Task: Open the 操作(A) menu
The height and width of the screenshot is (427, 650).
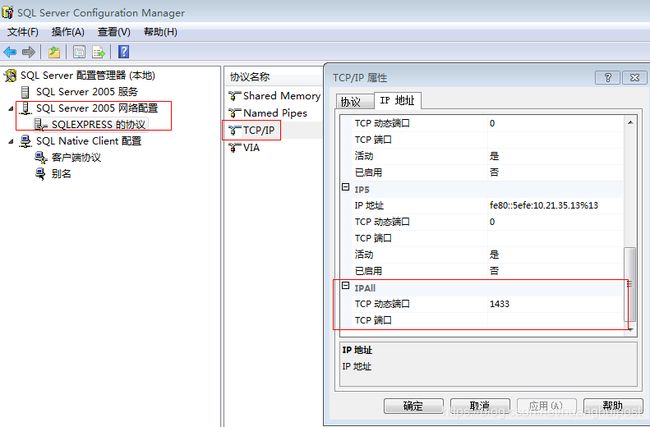Action: point(68,32)
